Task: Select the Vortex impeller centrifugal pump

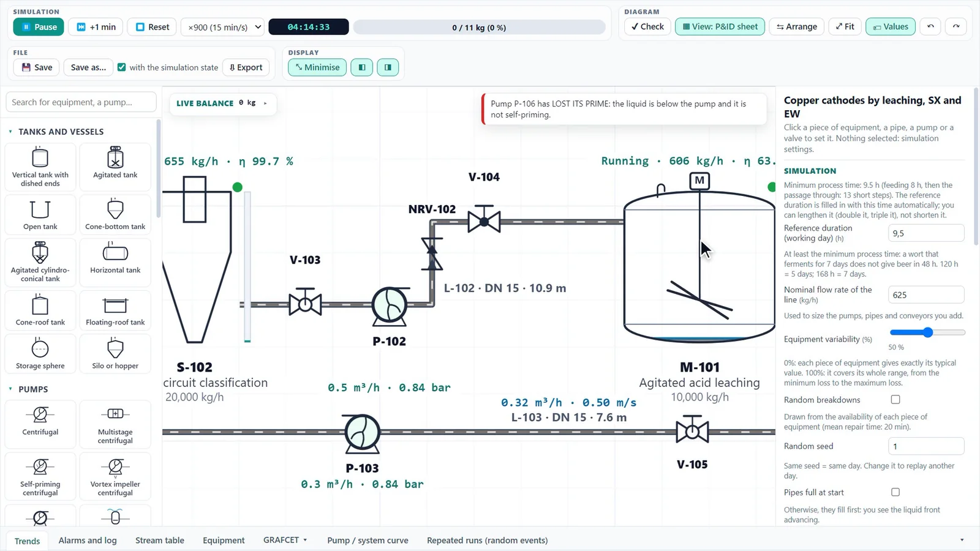Action: coord(115,476)
